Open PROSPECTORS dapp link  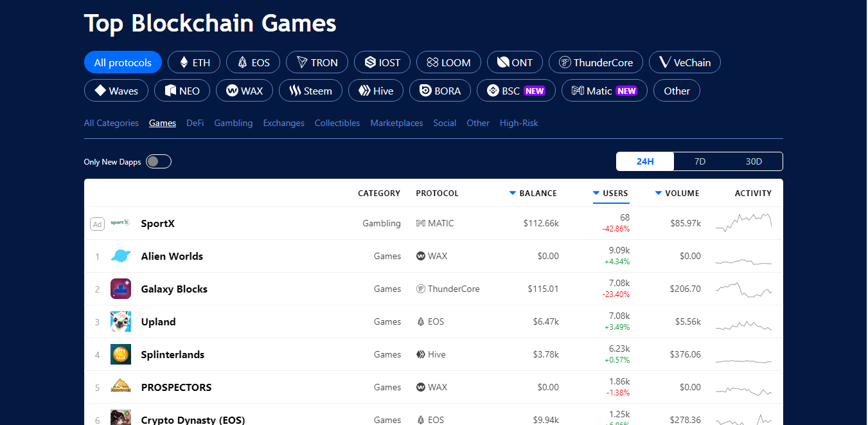[176, 387]
